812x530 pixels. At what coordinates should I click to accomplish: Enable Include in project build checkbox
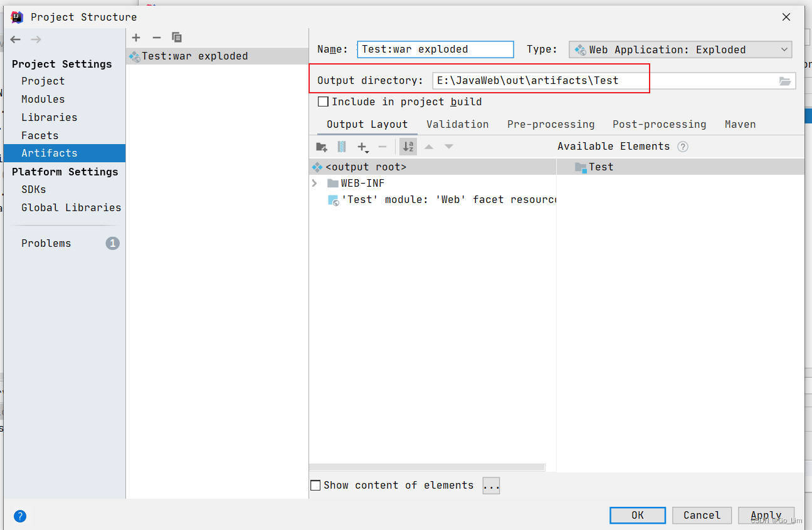pos(324,101)
